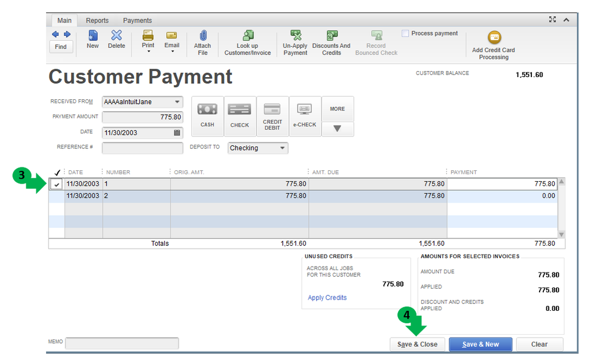Click the Clear button
Viewport: 597px width, 364px height.
tap(540, 344)
